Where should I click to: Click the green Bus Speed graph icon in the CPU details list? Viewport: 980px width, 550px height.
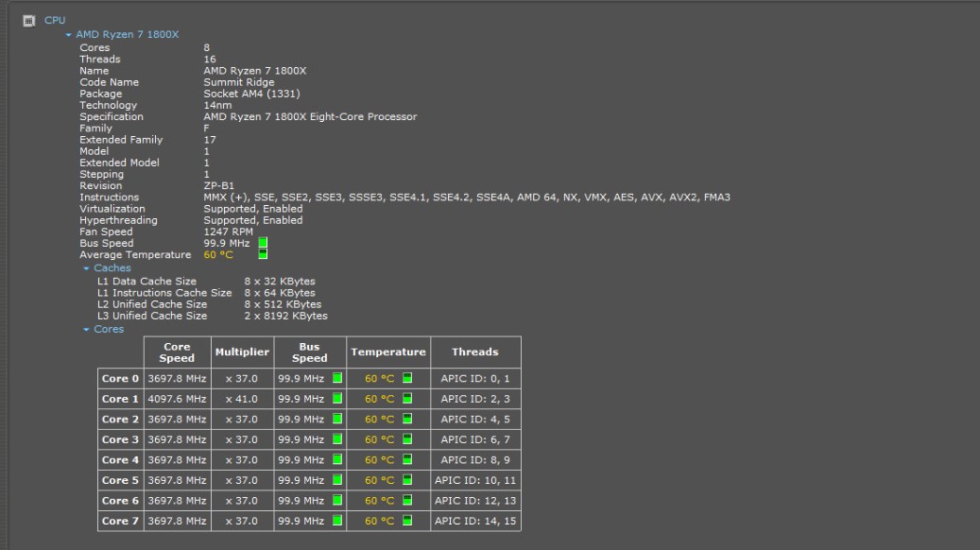click(x=263, y=243)
